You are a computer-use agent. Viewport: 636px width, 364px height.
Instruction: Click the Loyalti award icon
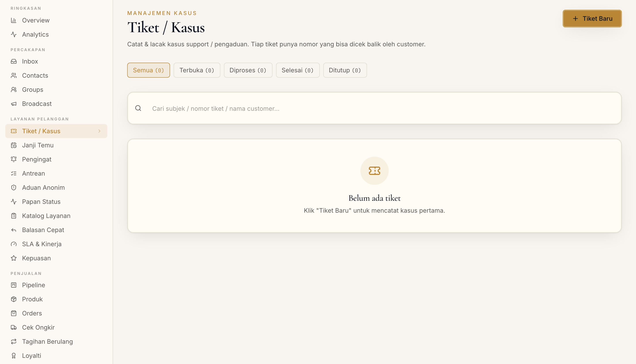[x=14, y=356]
